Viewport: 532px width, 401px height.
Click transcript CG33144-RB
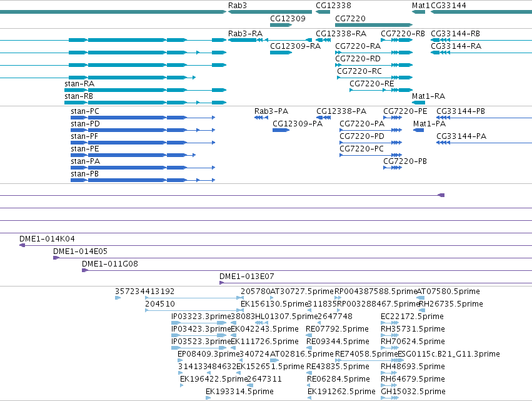coord(455,34)
